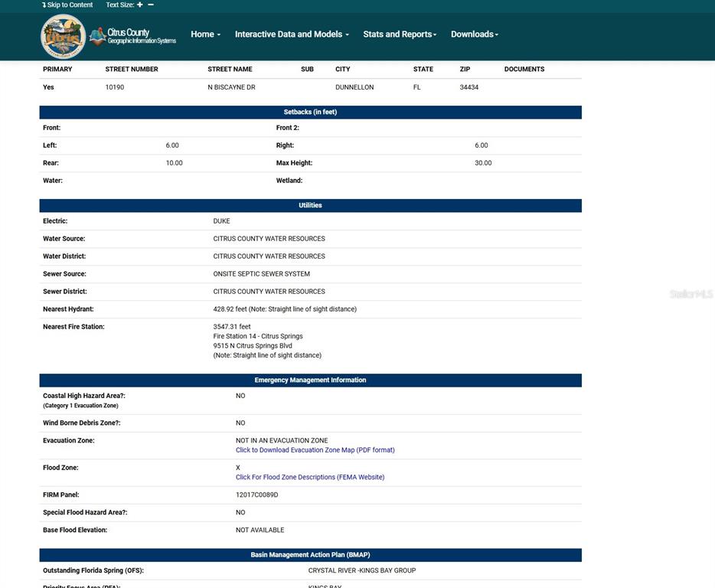The height and width of the screenshot is (588, 715).
Task: Select the Utilities section header bar
Action: coord(310,205)
